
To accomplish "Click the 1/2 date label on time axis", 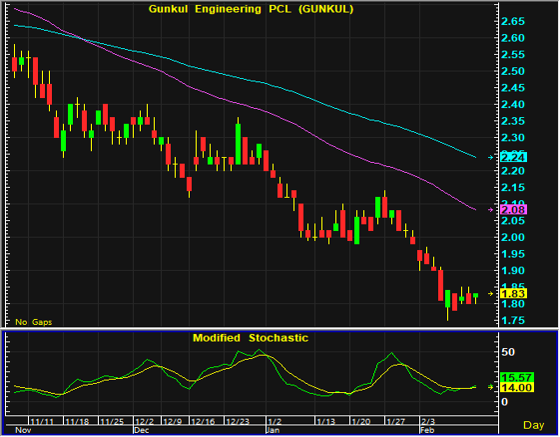I will point(274,422).
